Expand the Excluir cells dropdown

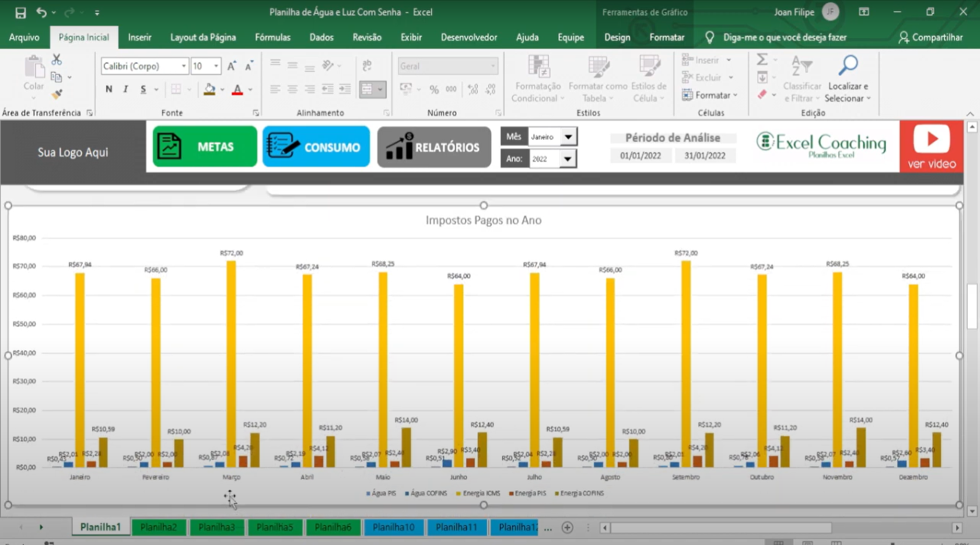(730, 78)
